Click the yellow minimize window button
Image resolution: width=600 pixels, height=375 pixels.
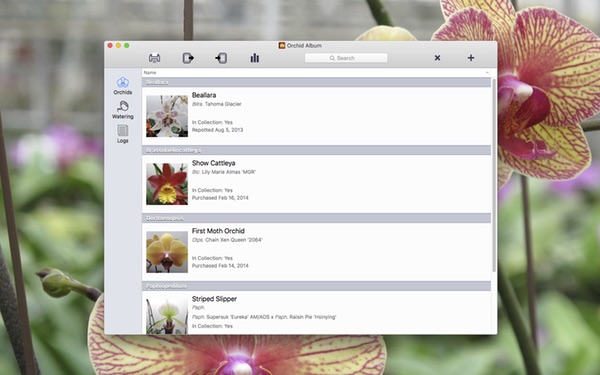click(x=118, y=46)
